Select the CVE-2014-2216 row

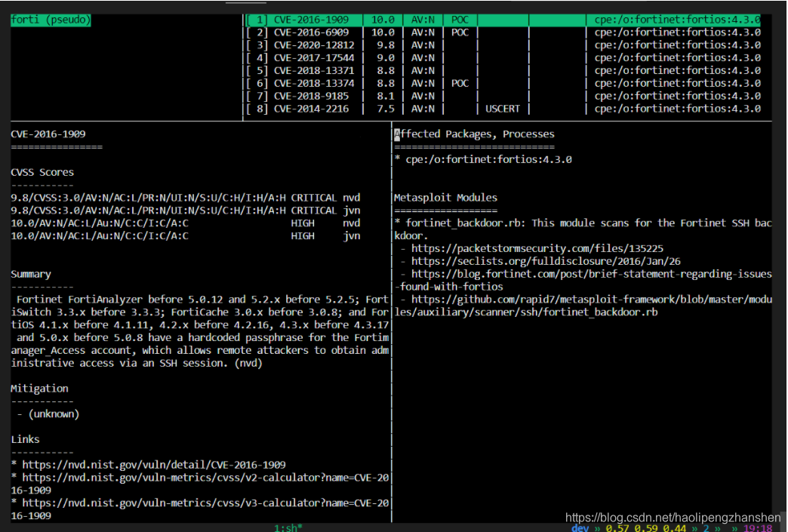click(x=503, y=109)
